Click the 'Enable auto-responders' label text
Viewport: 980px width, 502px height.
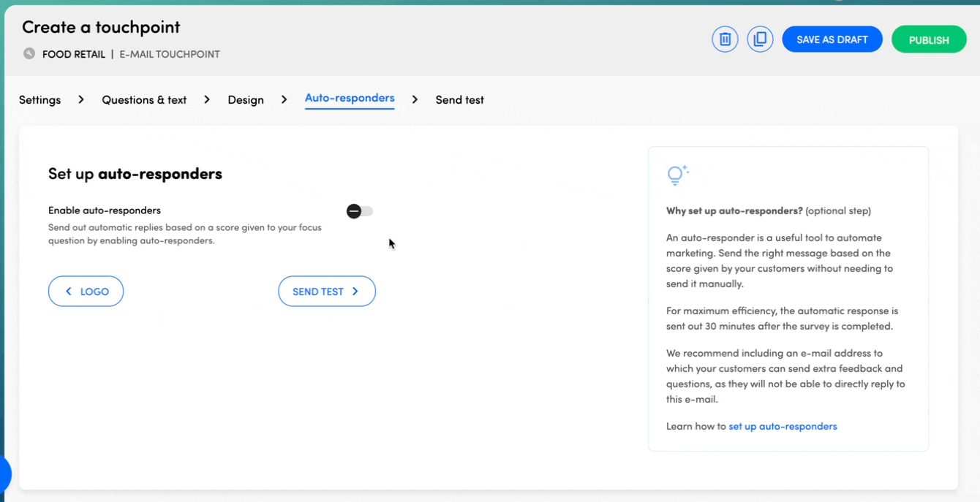click(x=105, y=210)
